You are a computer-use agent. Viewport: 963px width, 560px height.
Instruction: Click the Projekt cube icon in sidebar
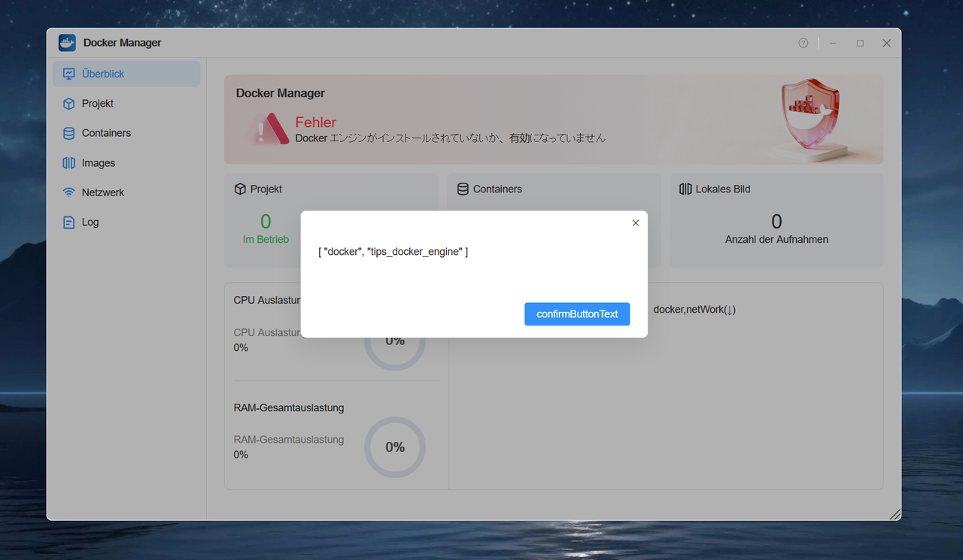[69, 104]
